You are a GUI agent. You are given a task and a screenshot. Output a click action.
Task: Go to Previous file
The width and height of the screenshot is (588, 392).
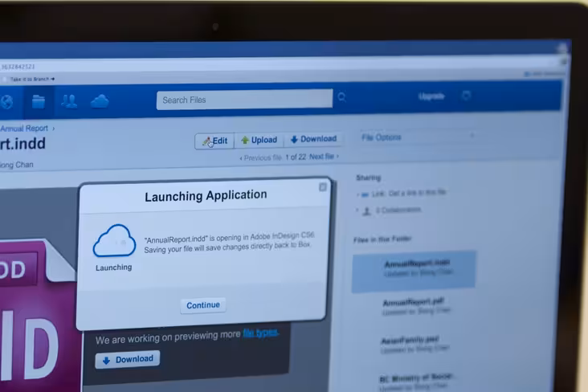260,158
